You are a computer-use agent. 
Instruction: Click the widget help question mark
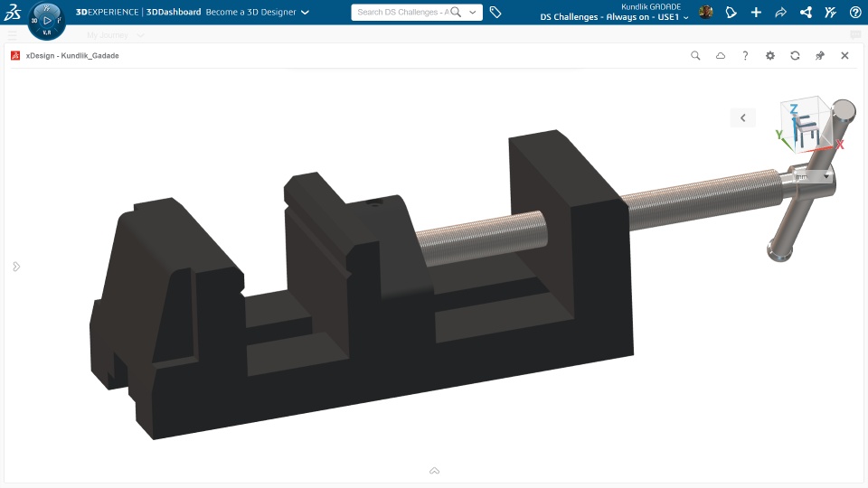(x=745, y=55)
